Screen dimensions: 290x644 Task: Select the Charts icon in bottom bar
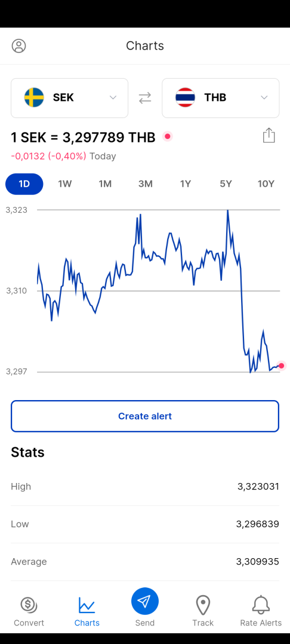[x=87, y=605]
